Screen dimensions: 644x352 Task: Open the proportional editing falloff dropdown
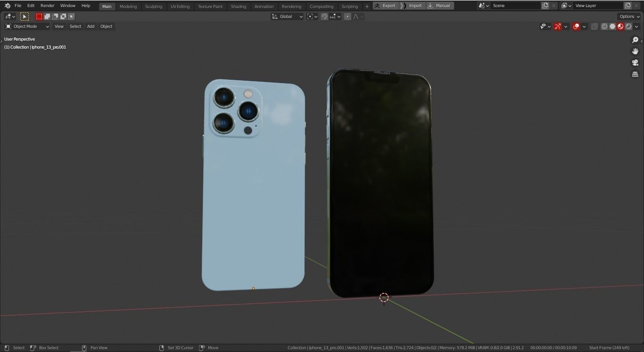[358, 17]
